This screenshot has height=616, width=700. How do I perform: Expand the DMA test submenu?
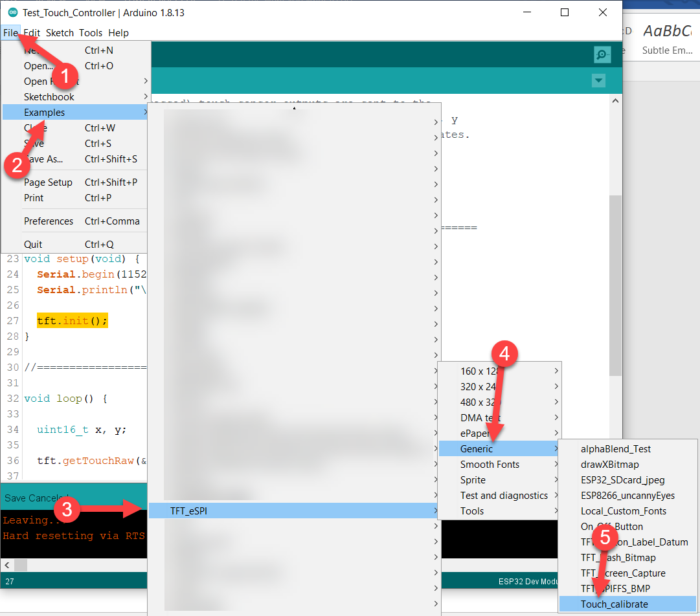[x=499, y=418]
